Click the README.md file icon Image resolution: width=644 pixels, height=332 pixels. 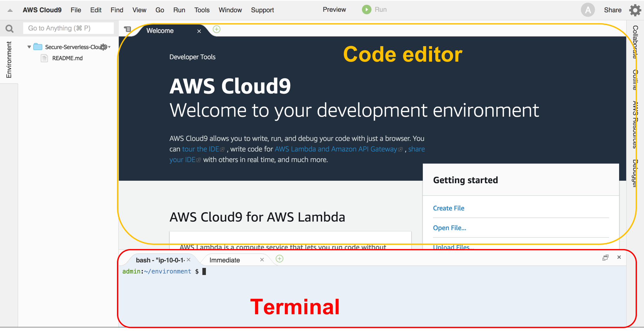44,58
